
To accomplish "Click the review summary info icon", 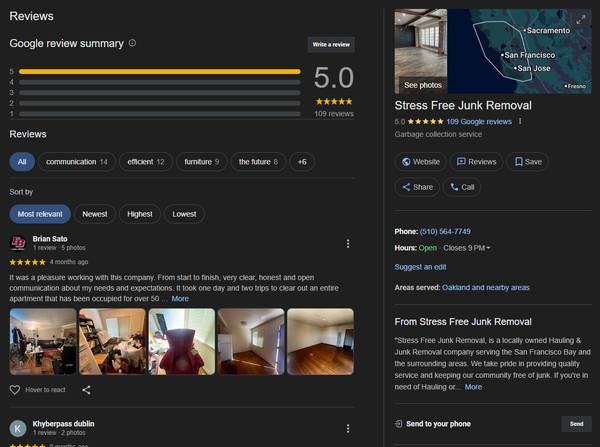I will [133, 44].
